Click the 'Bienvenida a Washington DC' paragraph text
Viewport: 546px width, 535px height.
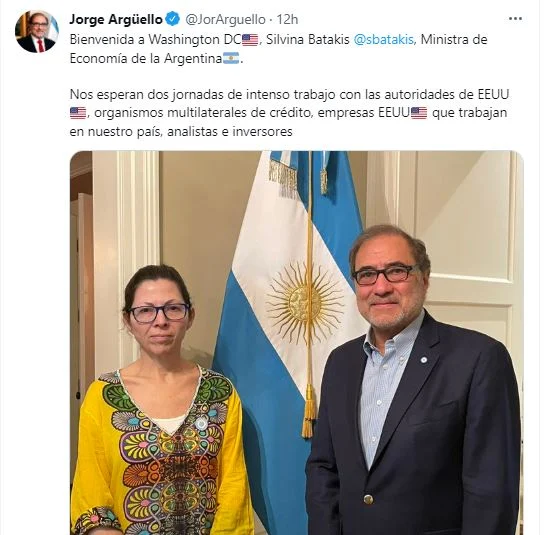(278, 49)
